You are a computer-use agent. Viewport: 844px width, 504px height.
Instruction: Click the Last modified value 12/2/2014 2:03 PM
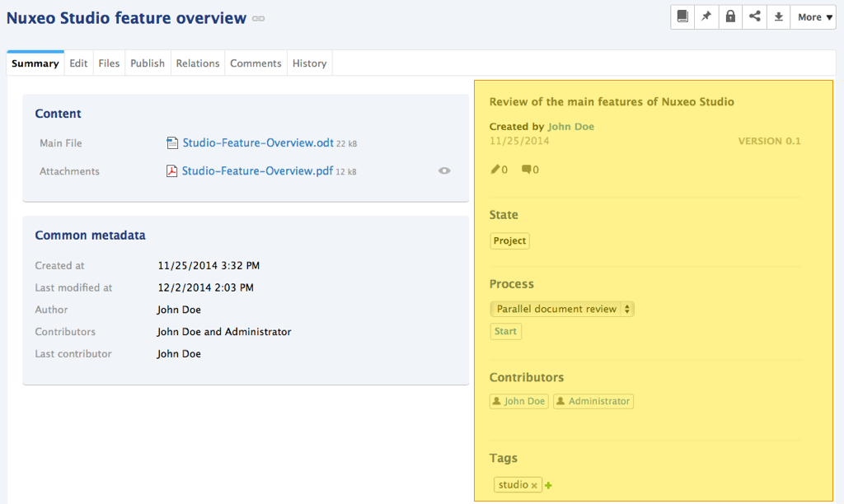[x=205, y=287]
